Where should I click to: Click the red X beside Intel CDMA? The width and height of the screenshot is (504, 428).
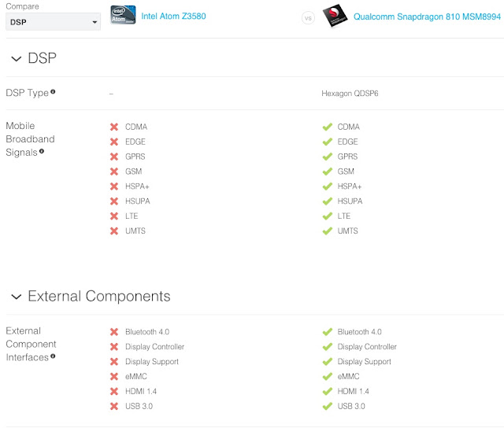(114, 127)
